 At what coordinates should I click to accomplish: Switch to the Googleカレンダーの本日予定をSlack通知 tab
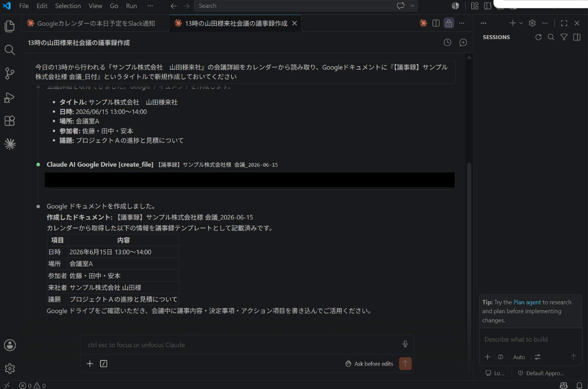click(96, 23)
